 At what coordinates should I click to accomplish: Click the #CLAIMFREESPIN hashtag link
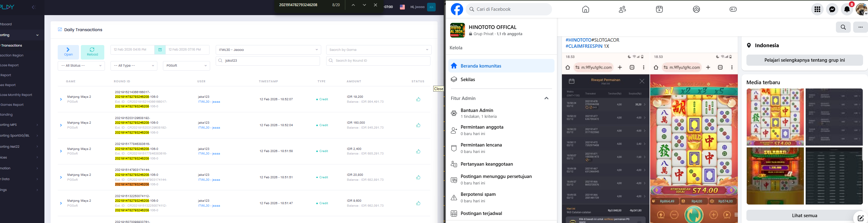[584, 47]
